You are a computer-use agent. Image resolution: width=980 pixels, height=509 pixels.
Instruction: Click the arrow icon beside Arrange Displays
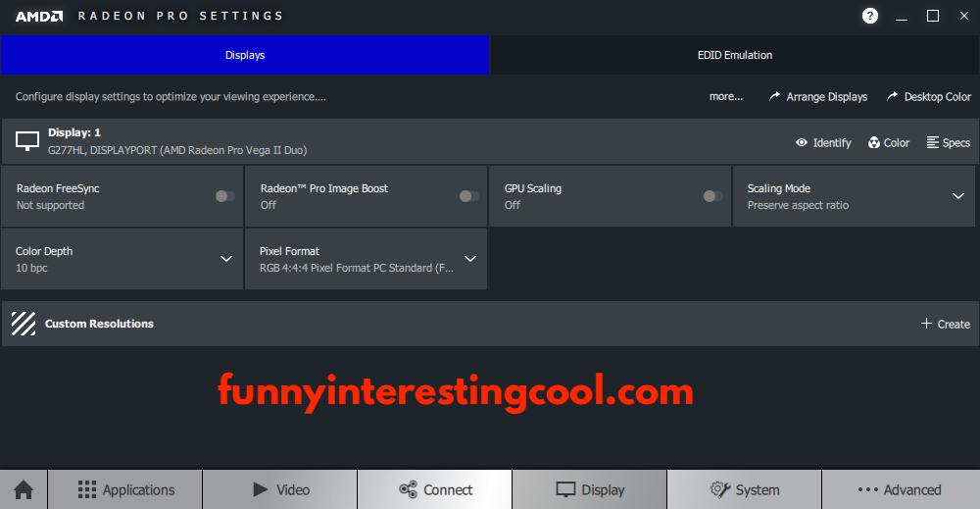pos(774,96)
